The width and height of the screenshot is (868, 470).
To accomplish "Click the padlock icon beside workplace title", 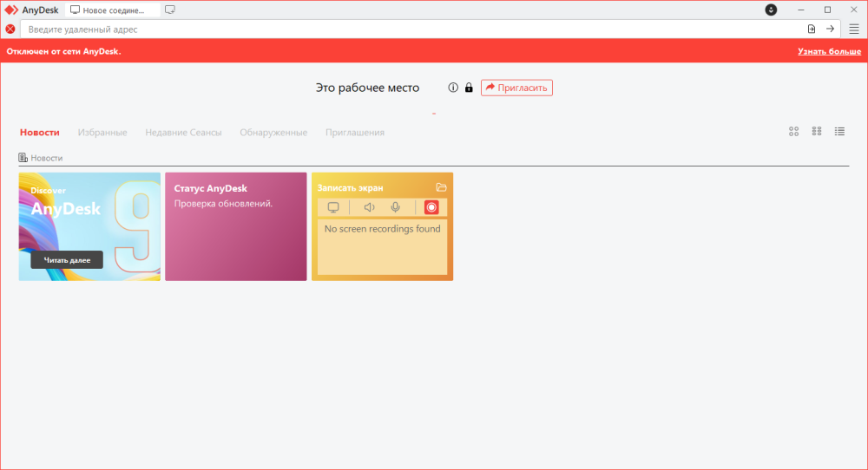I will click(469, 88).
